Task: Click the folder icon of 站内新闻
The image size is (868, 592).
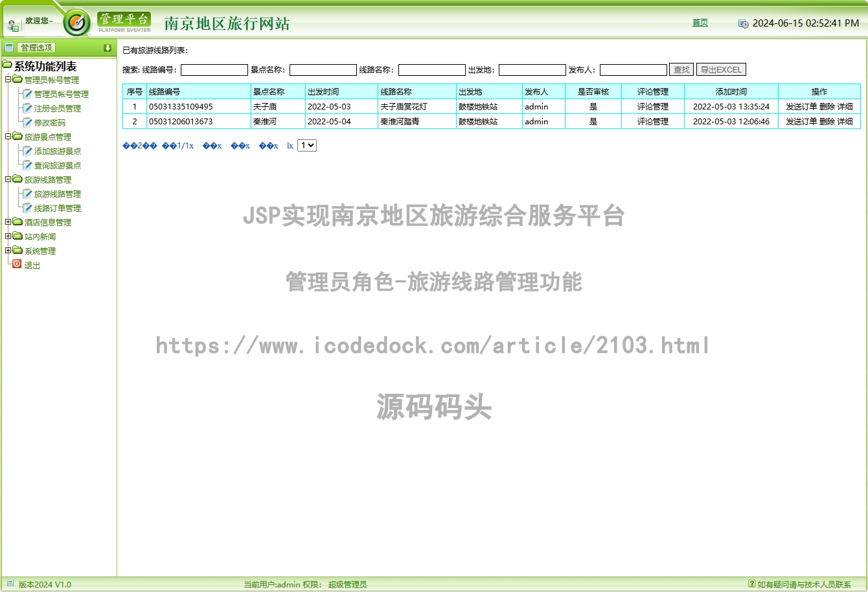Action: tap(17, 236)
